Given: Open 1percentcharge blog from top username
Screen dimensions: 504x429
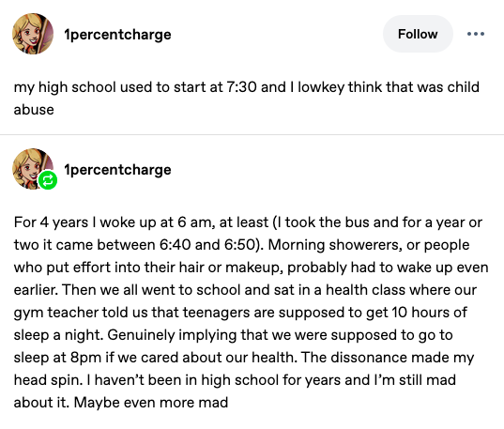Looking at the screenshot, I should 117,35.
